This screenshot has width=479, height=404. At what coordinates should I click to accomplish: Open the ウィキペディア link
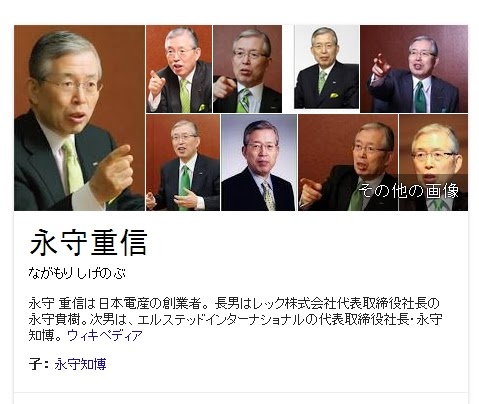[x=105, y=335]
